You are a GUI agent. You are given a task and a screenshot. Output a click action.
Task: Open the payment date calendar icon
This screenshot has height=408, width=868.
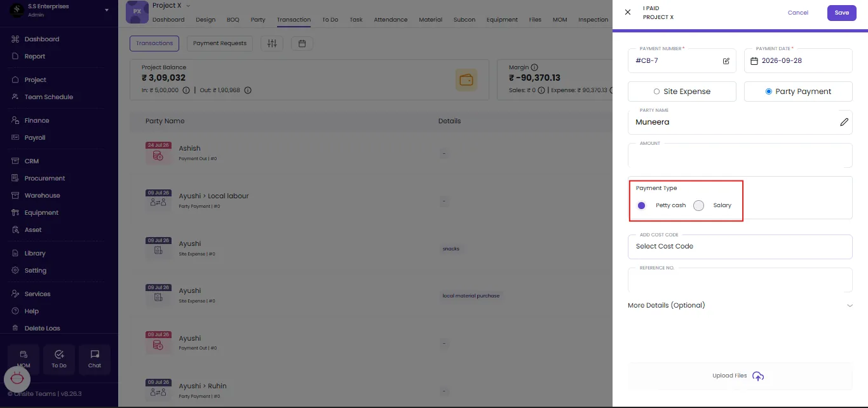754,61
